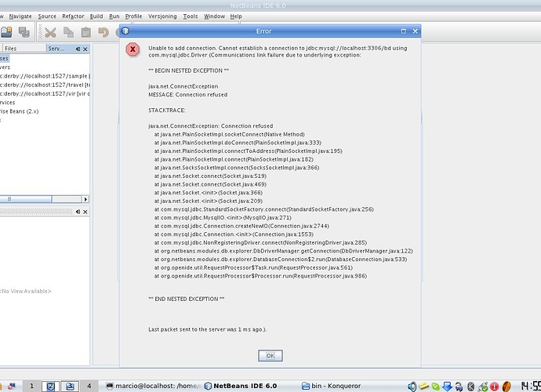Click the red alert tray icon
The width and height of the screenshot is (541, 392).
click(x=495, y=387)
